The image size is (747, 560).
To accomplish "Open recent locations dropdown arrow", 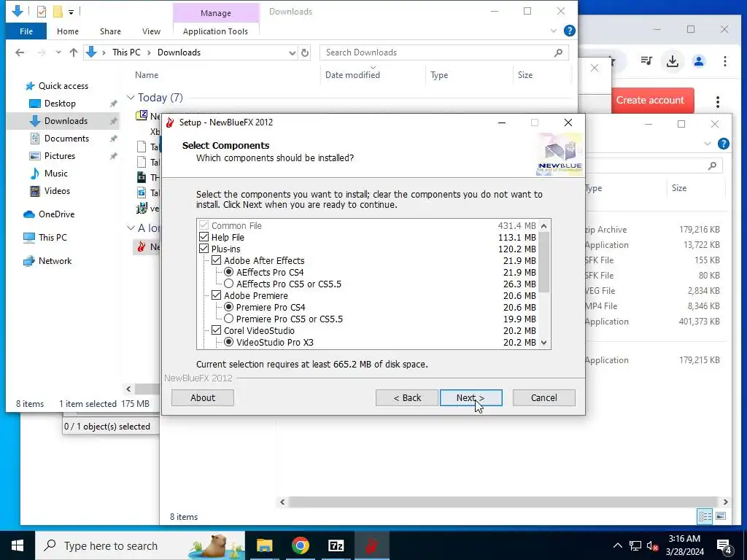I will coord(58,52).
